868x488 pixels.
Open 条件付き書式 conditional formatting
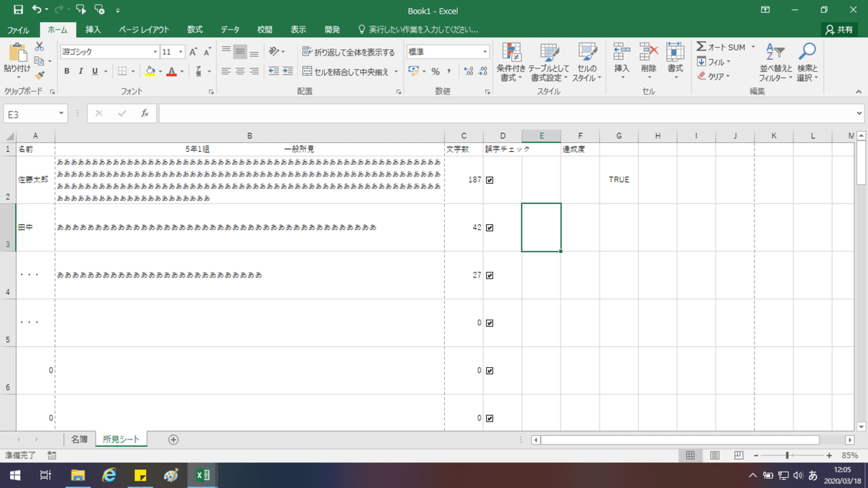(x=511, y=62)
